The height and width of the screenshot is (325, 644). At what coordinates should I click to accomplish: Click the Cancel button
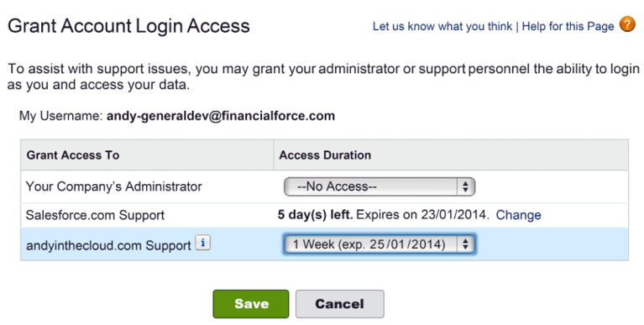(340, 304)
